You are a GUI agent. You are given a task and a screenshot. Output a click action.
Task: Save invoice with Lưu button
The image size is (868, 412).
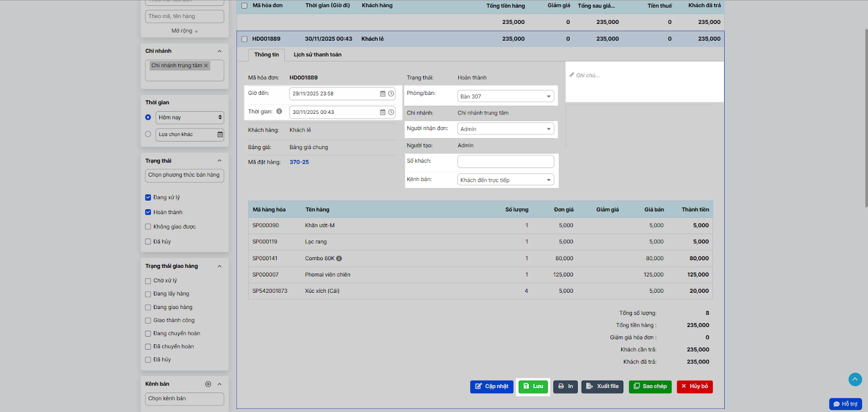pyautogui.click(x=533, y=387)
